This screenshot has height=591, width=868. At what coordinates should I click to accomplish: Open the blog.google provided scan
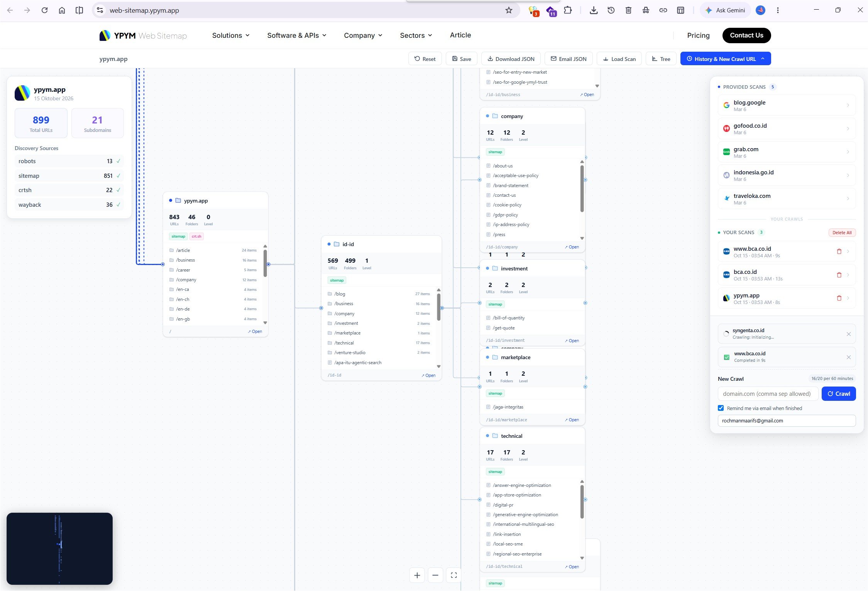[x=787, y=105]
